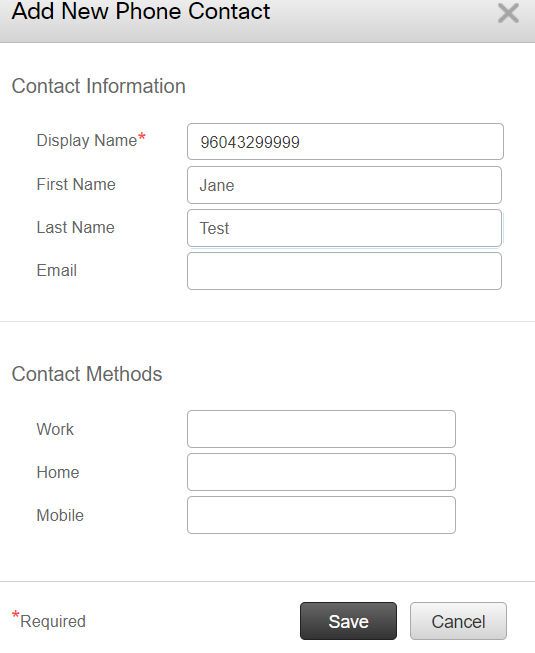Select the Last Name field containing Test
The height and width of the screenshot is (653, 535).
tap(344, 228)
